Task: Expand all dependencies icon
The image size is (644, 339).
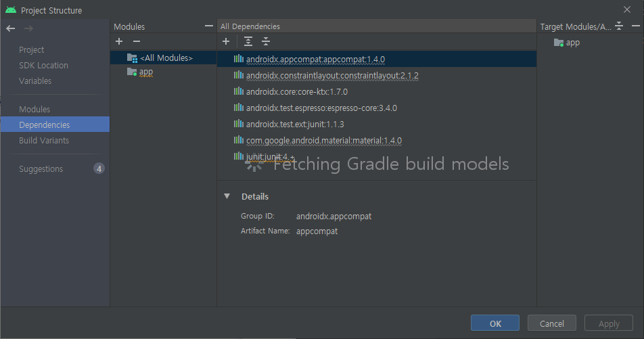Action: click(248, 41)
